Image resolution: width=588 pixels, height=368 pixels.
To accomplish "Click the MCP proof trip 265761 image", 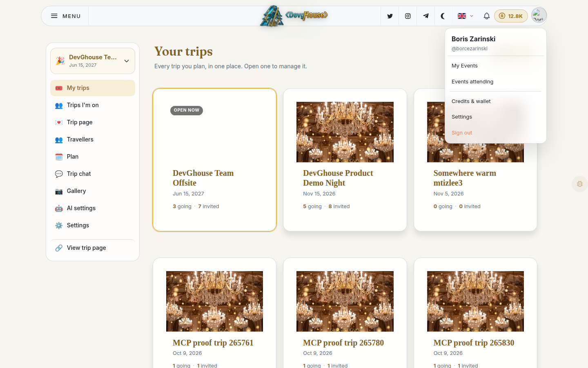I will [214, 301].
